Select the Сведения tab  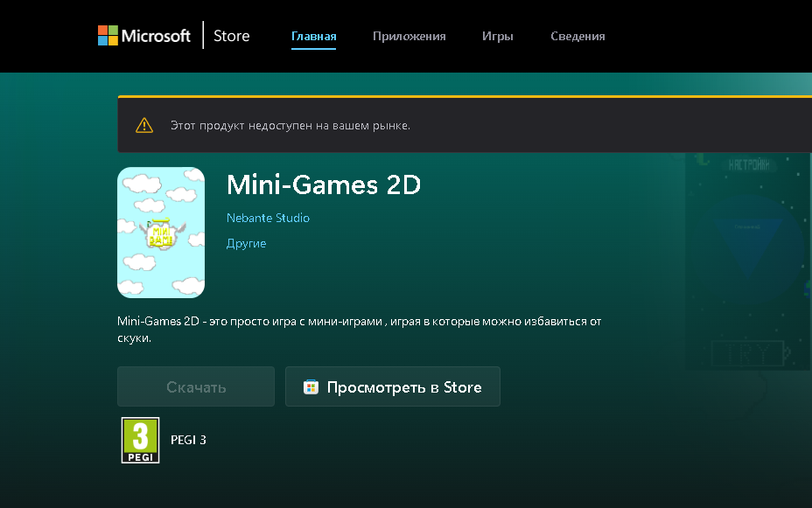pos(577,36)
